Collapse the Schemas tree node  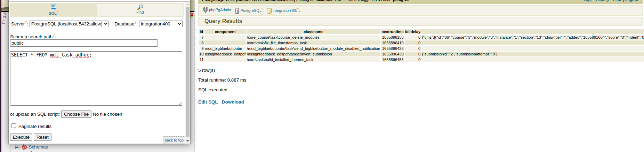pyautogui.click(x=17, y=147)
